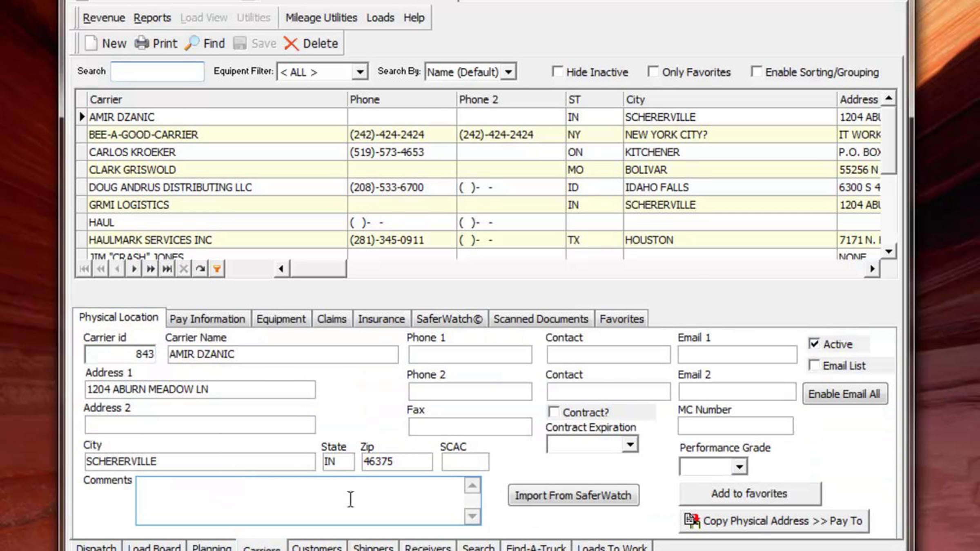Expand the Equipment Filter dropdown
This screenshot has height=551, width=980.
click(360, 72)
